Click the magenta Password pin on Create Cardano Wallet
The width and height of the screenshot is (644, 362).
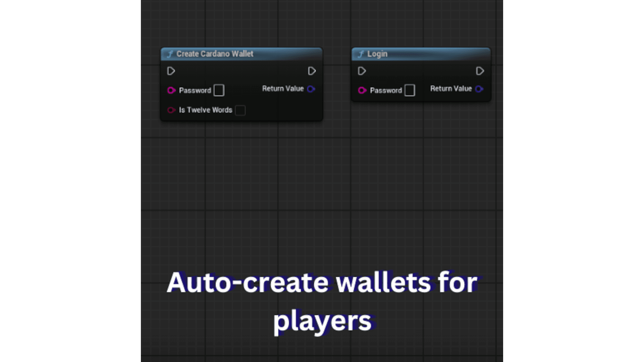tap(171, 90)
